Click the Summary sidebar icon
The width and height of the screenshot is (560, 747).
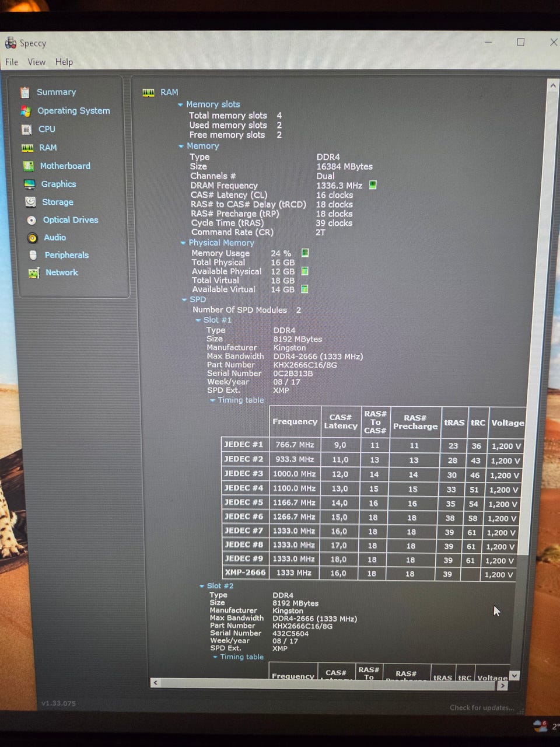(24, 92)
